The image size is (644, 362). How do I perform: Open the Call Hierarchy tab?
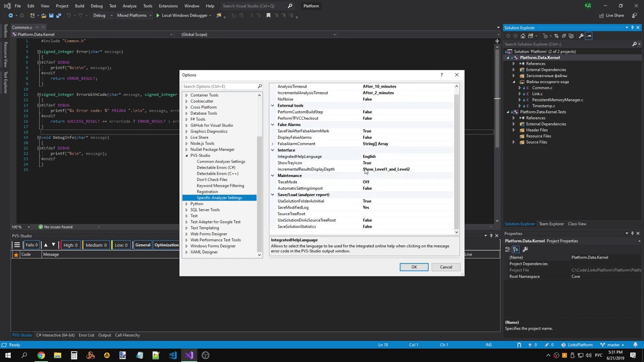(x=127, y=335)
